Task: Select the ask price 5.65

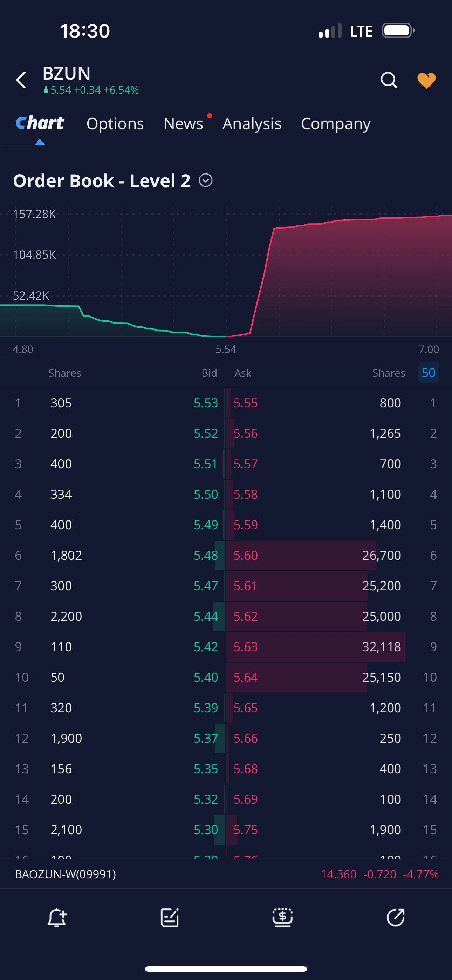Action: pyautogui.click(x=245, y=707)
